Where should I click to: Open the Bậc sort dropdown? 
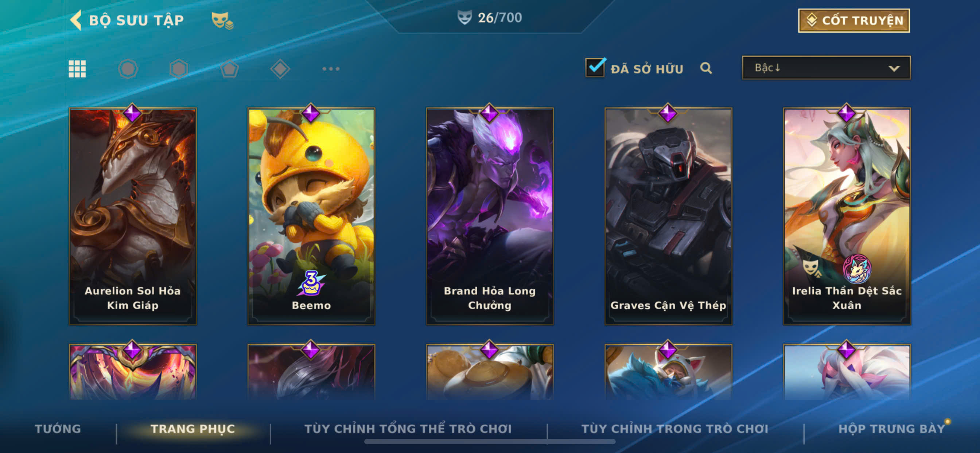(826, 68)
